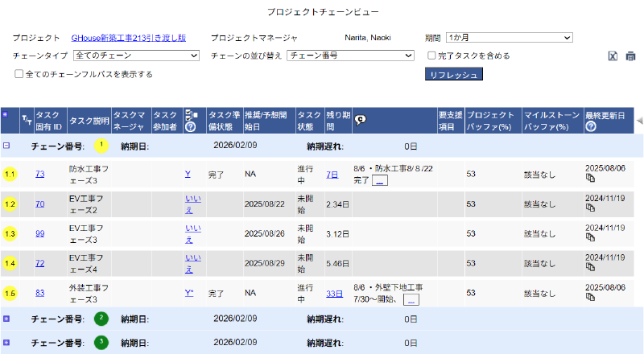Click the printer icon
Image resolution: width=644 pixels, height=354 pixels.
click(x=630, y=56)
